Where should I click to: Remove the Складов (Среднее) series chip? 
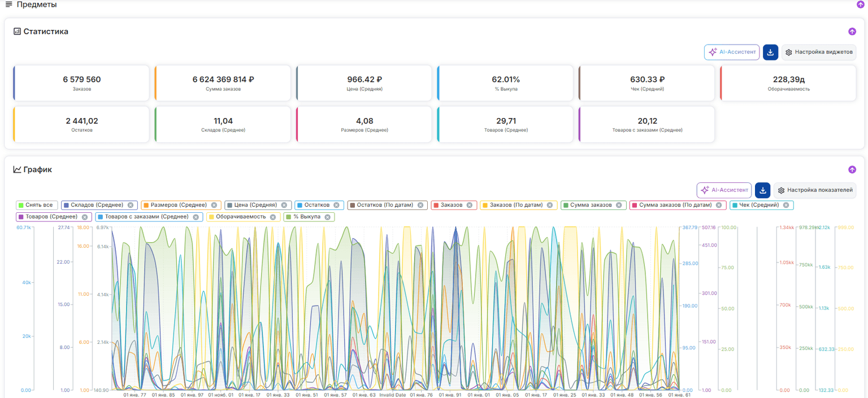tap(131, 205)
